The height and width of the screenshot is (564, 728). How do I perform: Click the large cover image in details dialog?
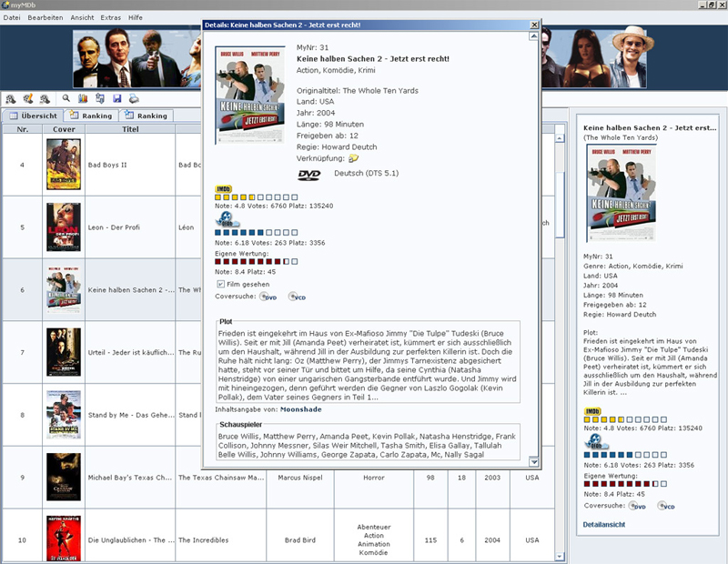point(250,96)
